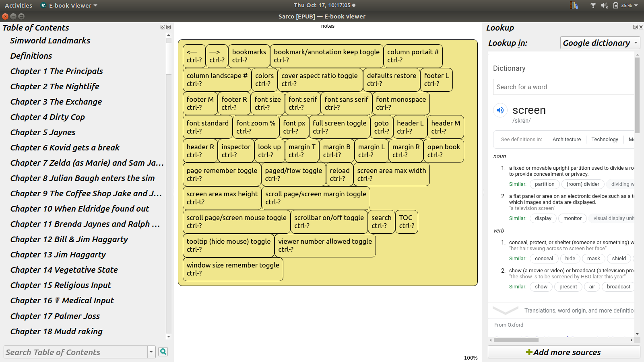Image resolution: width=644 pixels, height=362 pixels.
Task: Open the Activities overview
Action: [x=19, y=5]
